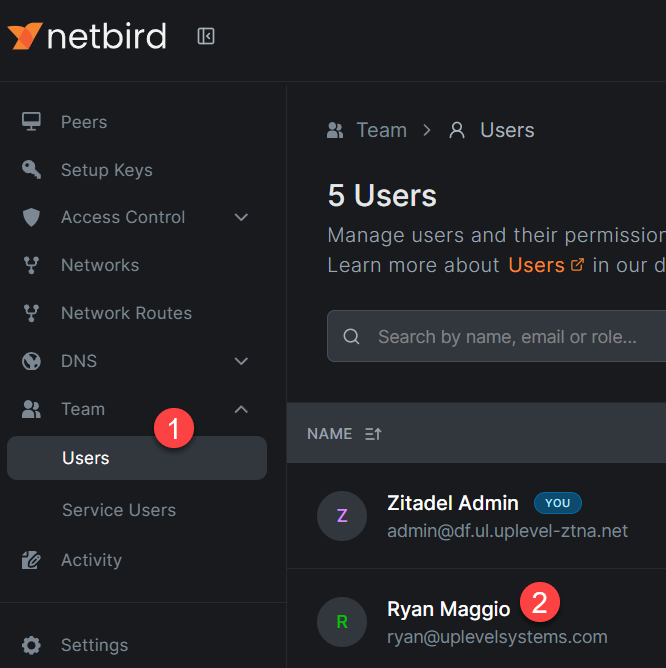Image resolution: width=666 pixels, height=668 pixels.
Task: Click the Peers monitor icon
Action: click(x=32, y=122)
